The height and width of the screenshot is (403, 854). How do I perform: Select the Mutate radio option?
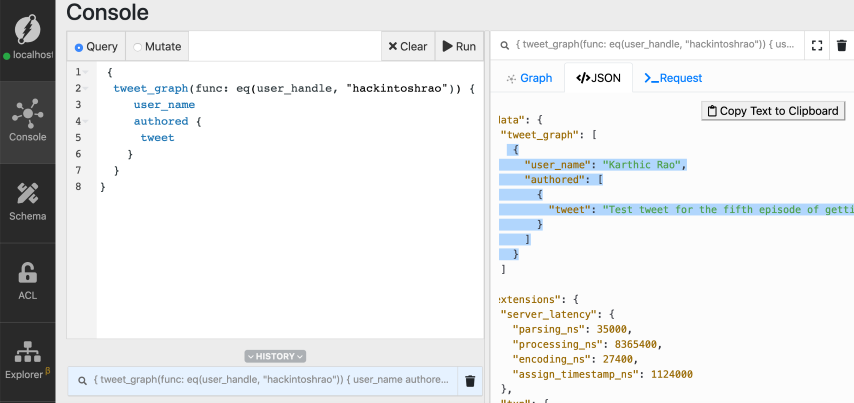click(x=156, y=46)
